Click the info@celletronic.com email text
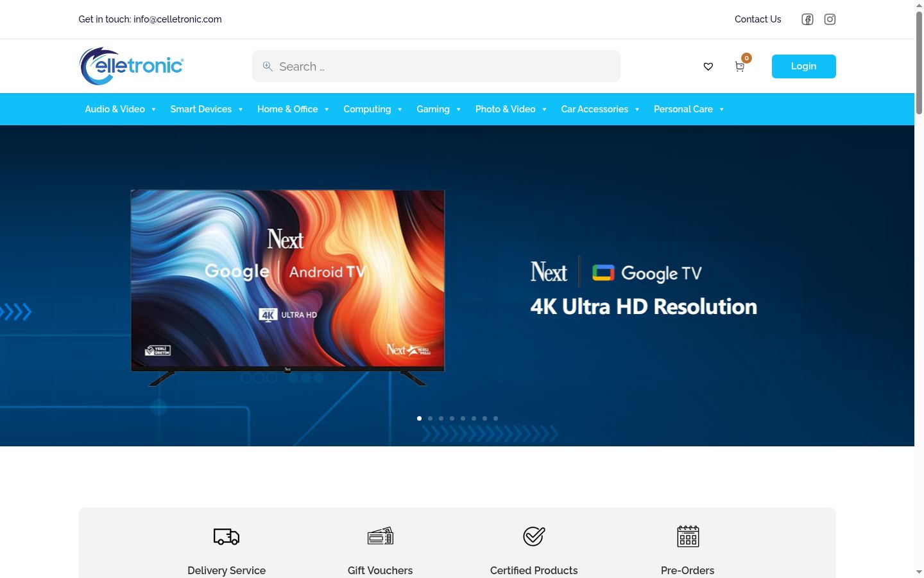 178,19
